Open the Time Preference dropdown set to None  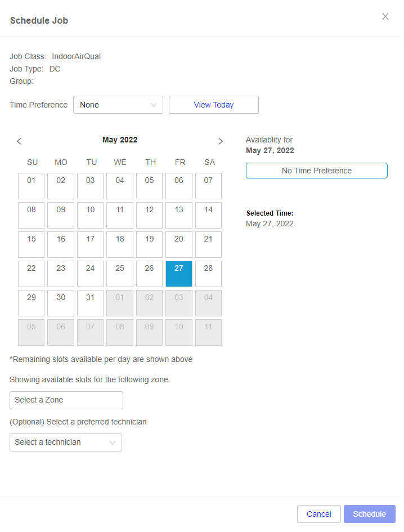click(x=118, y=105)
